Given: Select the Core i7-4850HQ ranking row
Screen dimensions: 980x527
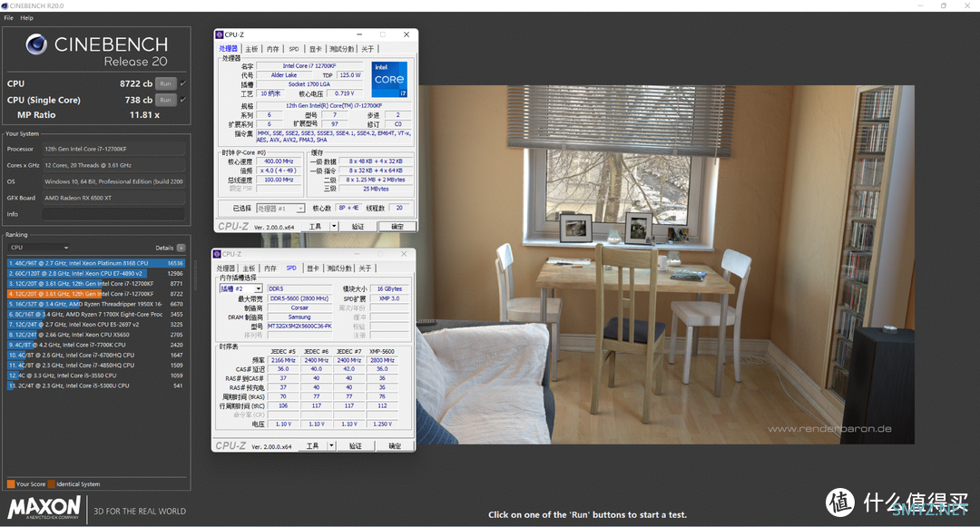Looking at the screenshot, I should [96, 366].
